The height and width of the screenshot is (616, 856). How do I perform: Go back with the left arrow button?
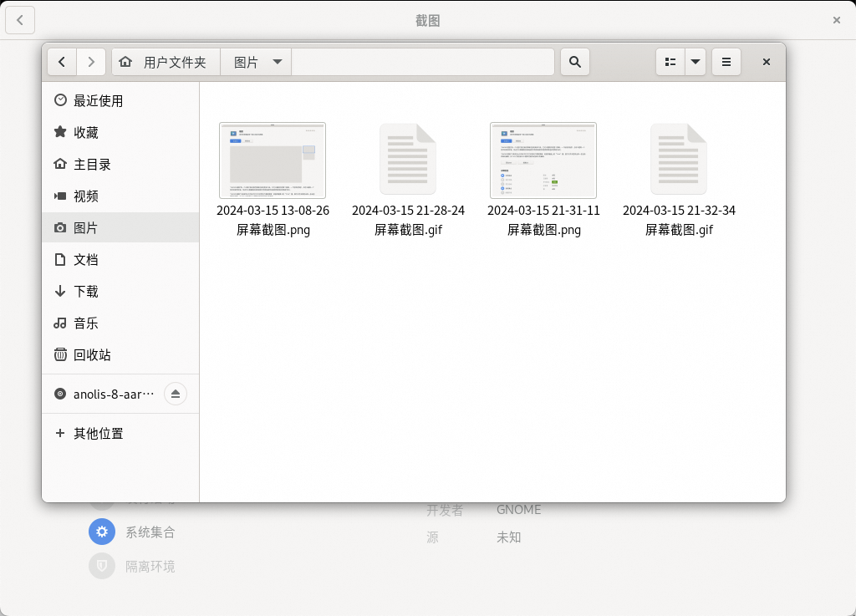(62, 62)
